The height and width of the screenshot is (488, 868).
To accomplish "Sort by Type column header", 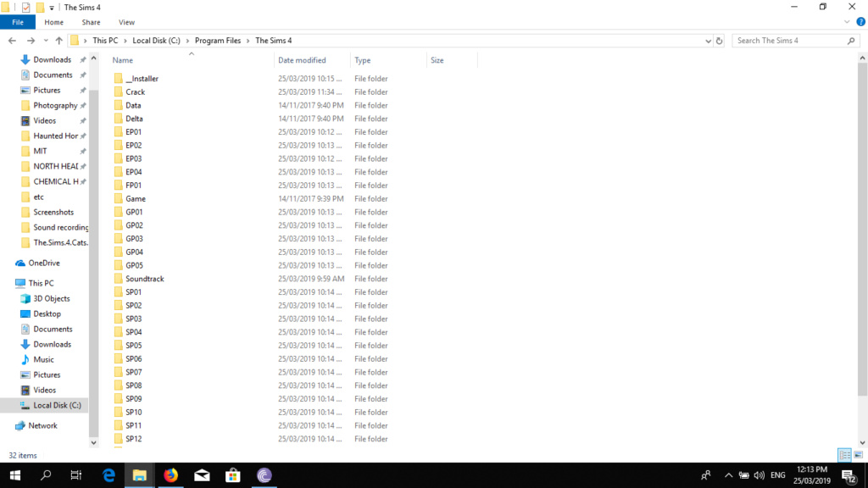I will [388, 60].
